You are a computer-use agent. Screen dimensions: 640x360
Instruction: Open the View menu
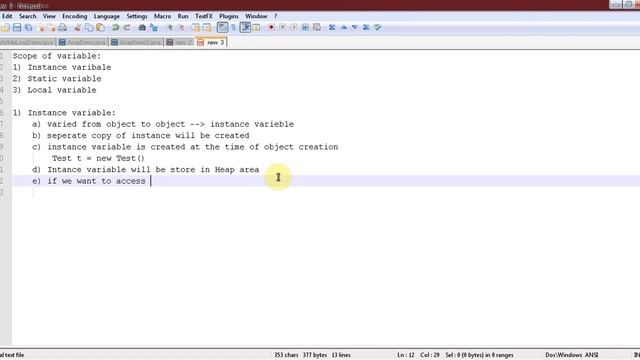coord(49,16)
